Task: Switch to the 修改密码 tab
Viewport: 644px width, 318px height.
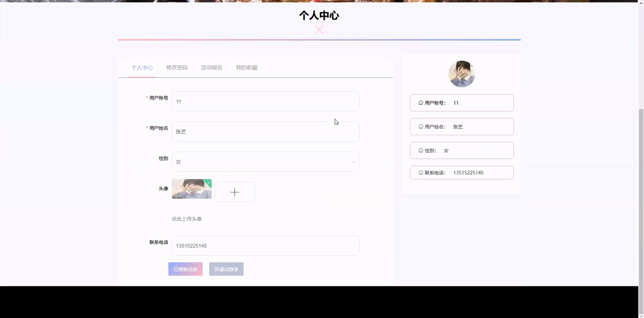Action: coord(177,68)
